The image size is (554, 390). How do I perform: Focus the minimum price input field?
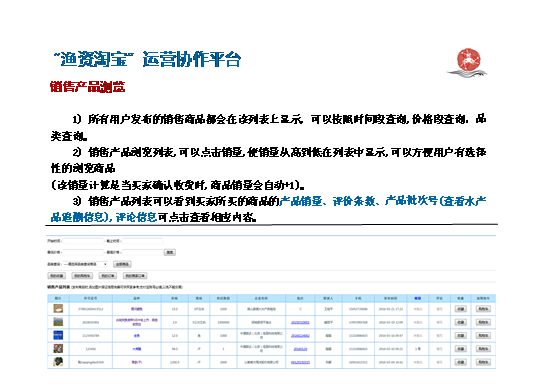coord(83,252)
